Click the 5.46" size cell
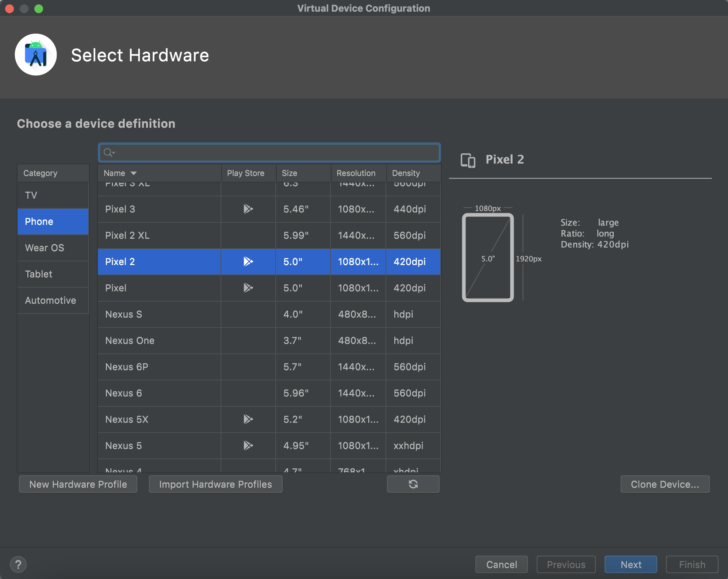The image size is (728, 579). click(x=303, y=209)
